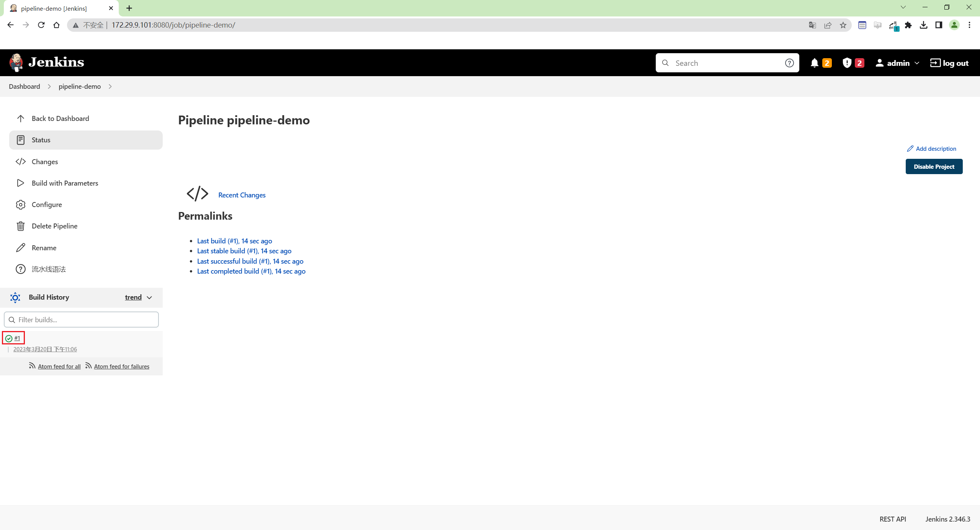
Task: Click pipeline-demo breadcrumb
Action: (x=80, y=86)
